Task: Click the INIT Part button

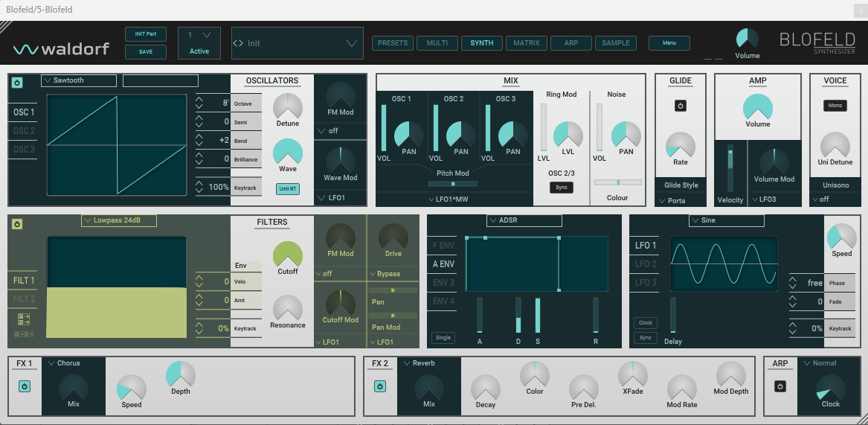Action: coord(146,33)
